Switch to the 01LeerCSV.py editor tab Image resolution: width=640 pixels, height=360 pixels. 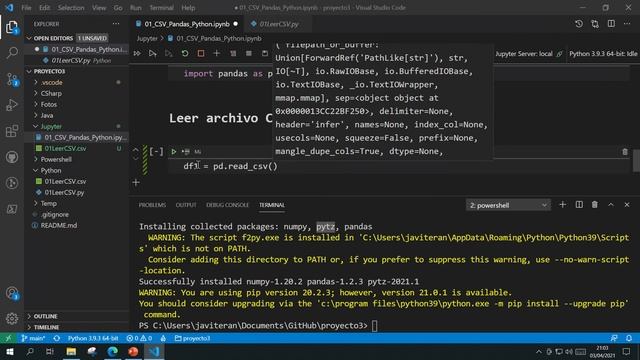pos(279,24)
